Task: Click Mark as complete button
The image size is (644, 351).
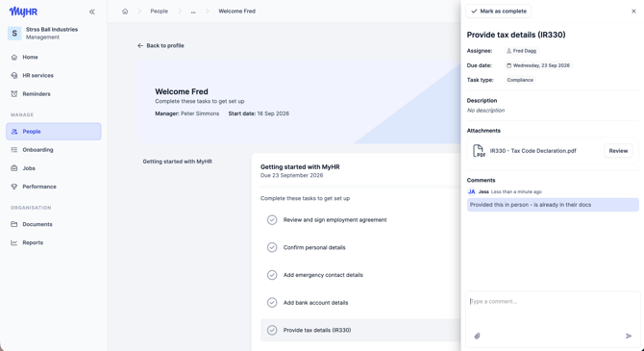Action: pos(499,12)
